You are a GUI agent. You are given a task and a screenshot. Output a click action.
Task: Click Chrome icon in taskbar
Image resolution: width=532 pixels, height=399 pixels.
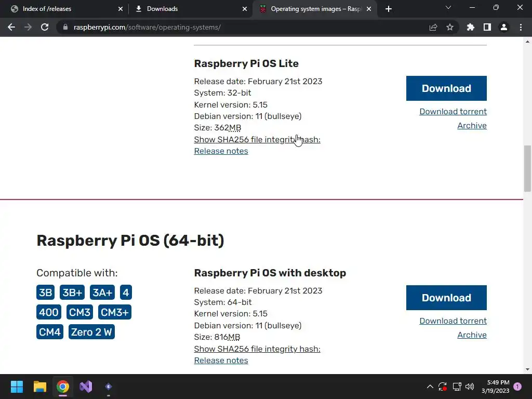pos(63,387)
